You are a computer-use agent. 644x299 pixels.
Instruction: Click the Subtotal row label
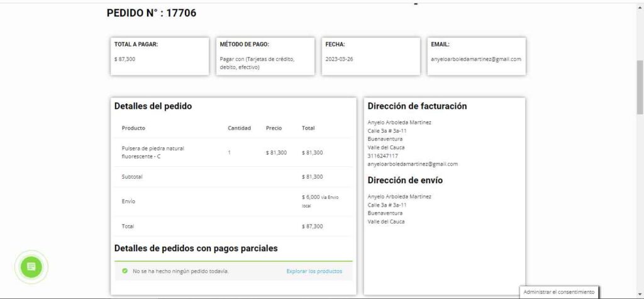(132, 177)
